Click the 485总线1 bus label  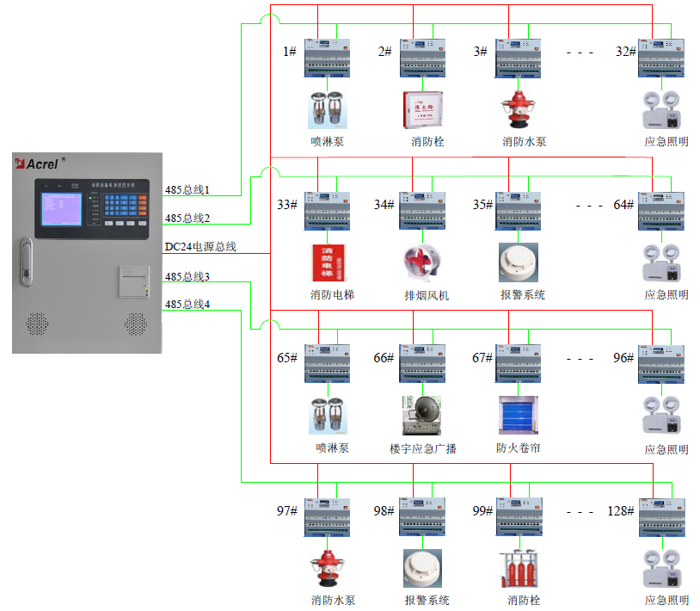click(x=187, y=189)
